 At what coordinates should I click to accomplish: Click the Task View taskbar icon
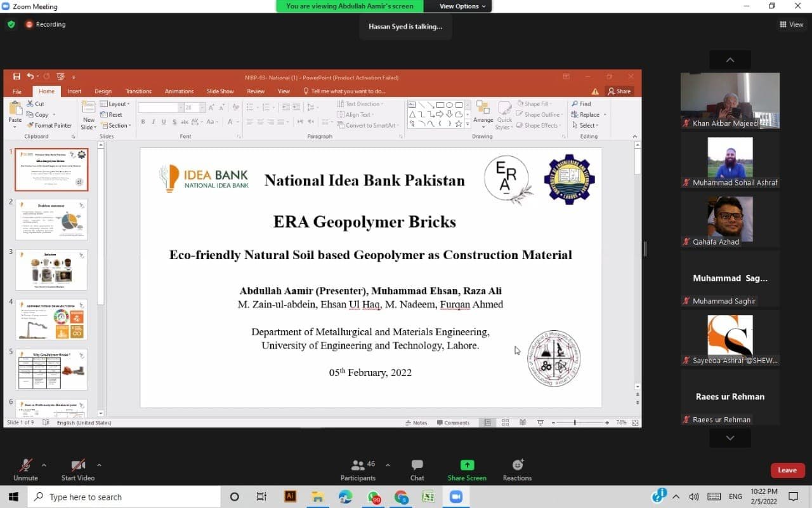point(261,497)
